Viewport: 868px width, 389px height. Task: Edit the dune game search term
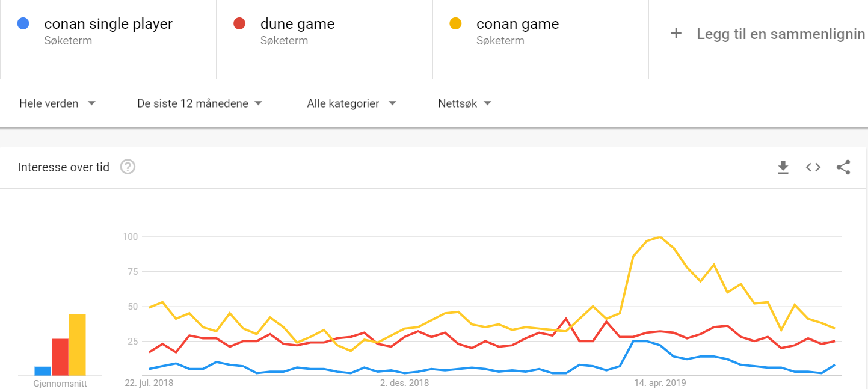[297, 24]
